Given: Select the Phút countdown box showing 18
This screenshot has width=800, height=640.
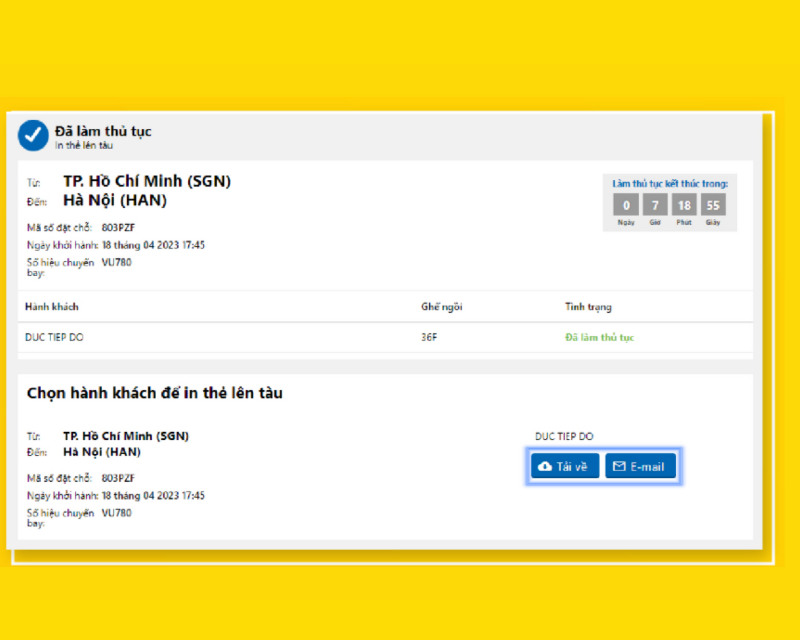Looking at the screenshot, I should [x=683, y=205].
